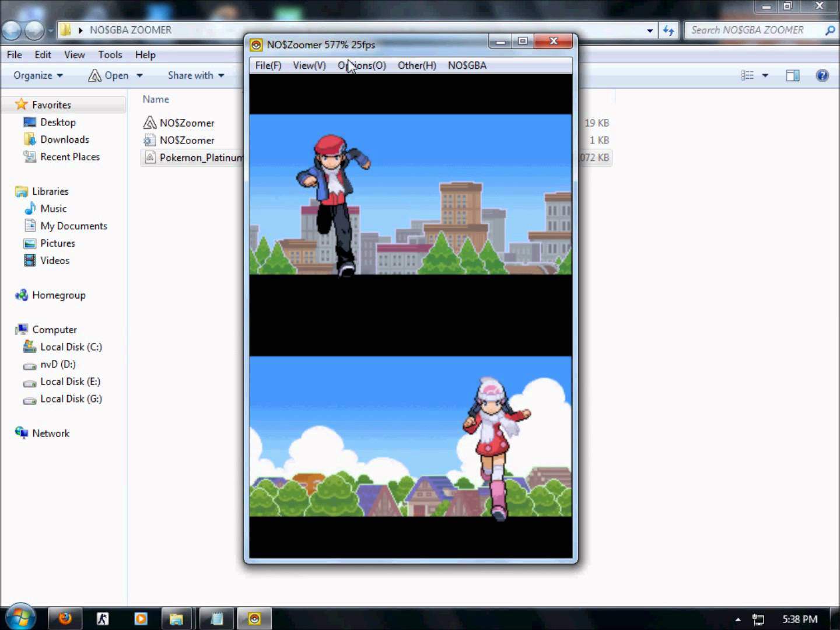Expand the Open button dropdown arrow
This screenshot has height=630, width=840.
point(139,75)
